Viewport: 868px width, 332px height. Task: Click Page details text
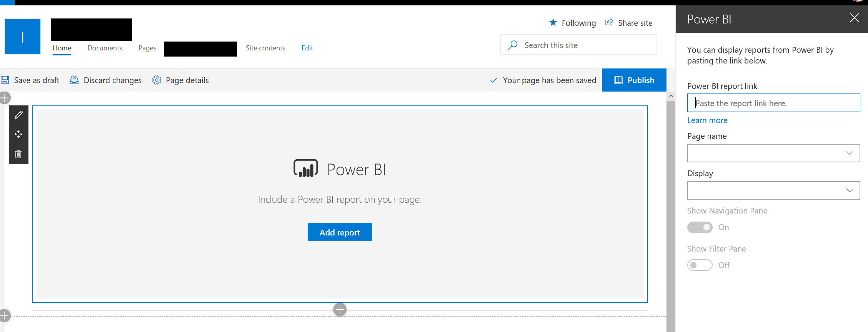[x=187, y=80]
